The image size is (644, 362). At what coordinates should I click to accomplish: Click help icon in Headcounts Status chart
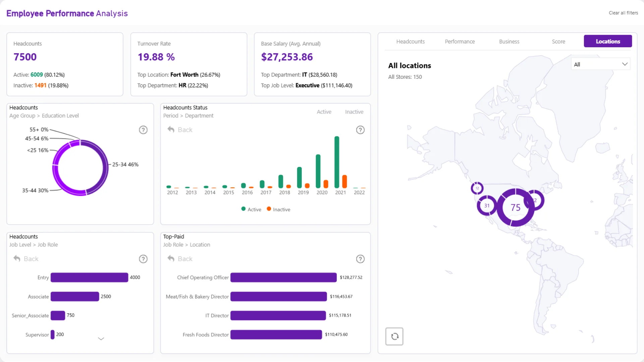pyautogui.click(x=360, y=130)
